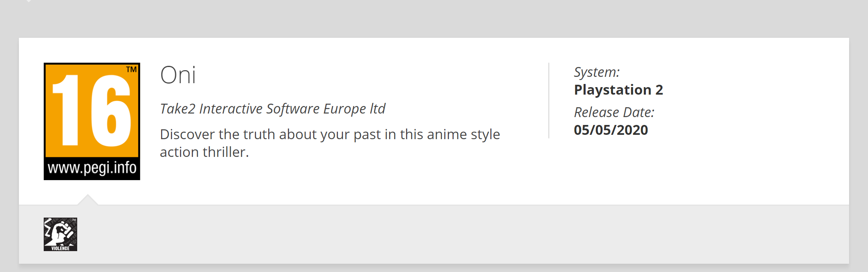Viewport: 868px width, 272px height.
Task: Click the PEGI 16 rating badge
Action: click(92, 121)
